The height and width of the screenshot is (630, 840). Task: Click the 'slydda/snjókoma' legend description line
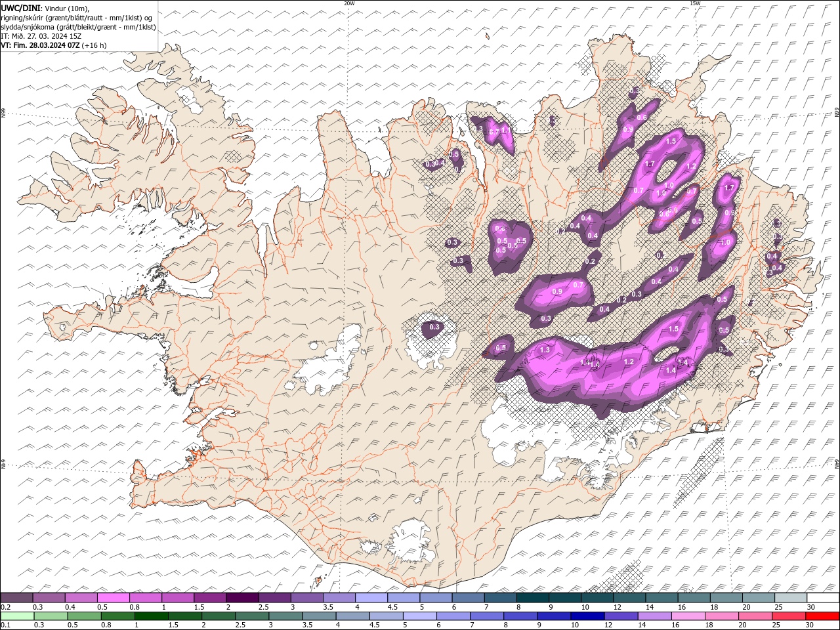point(79,27)
